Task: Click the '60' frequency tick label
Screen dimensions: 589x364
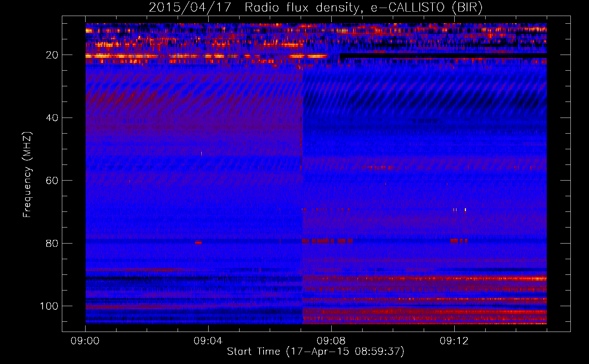Action: [52, 181]
